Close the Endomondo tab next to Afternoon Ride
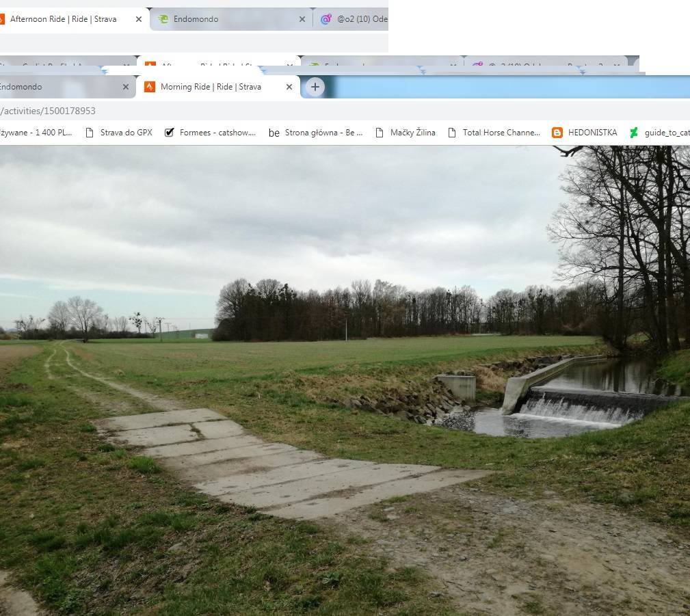Viewport: 690px width, 616px height. point(302,19)
